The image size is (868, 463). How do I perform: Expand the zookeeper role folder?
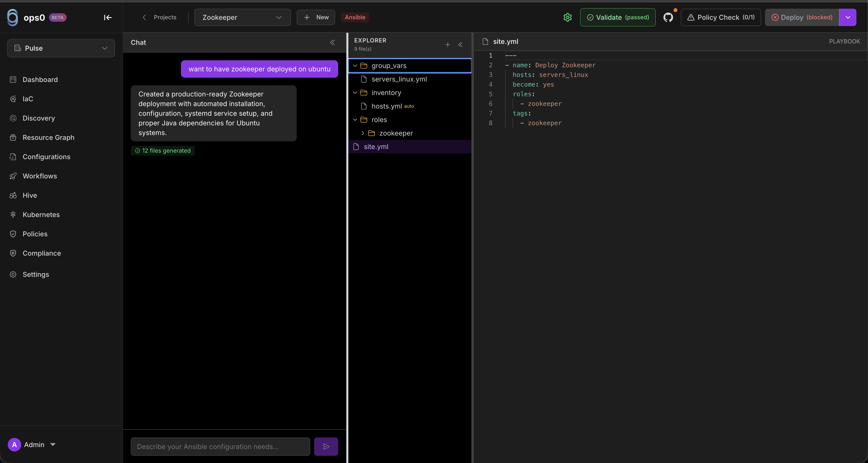363,133
